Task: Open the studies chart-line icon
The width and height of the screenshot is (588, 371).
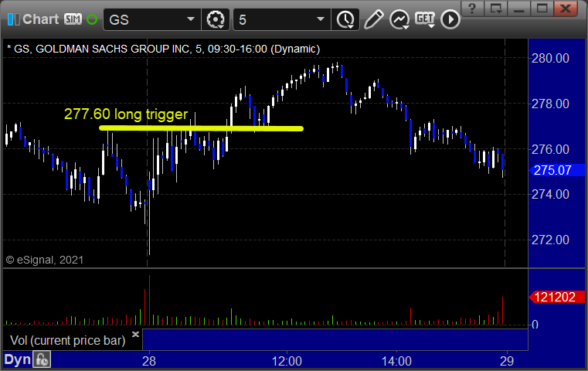Action: 399,19
